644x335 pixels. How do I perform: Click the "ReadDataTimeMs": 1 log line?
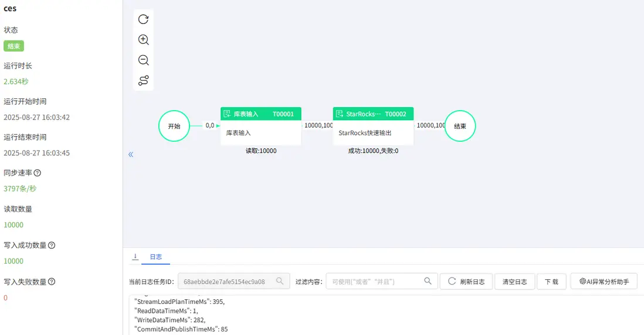pos(166,311)
